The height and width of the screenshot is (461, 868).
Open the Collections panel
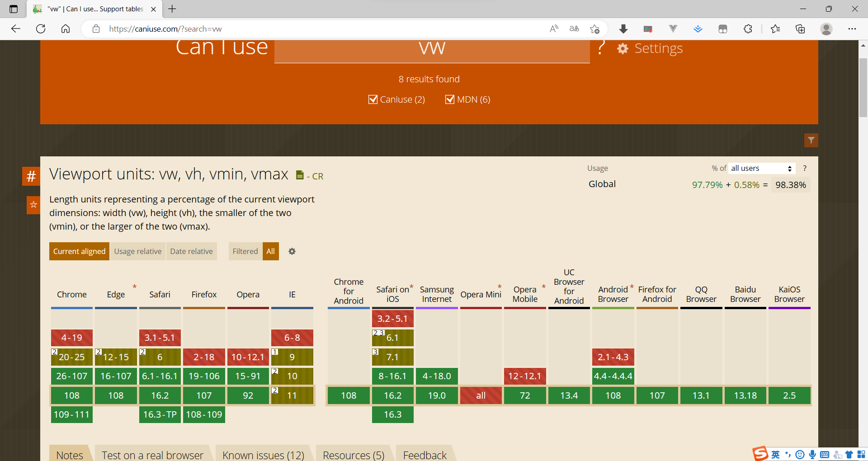(x=800, y=29)
